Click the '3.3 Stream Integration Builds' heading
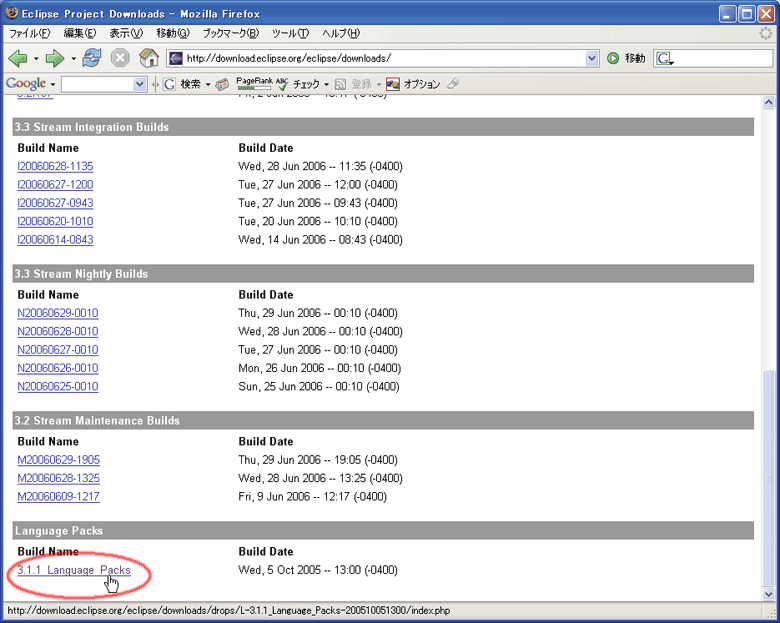The height and width of the screenshot is (623, 780). coord(92,127)
